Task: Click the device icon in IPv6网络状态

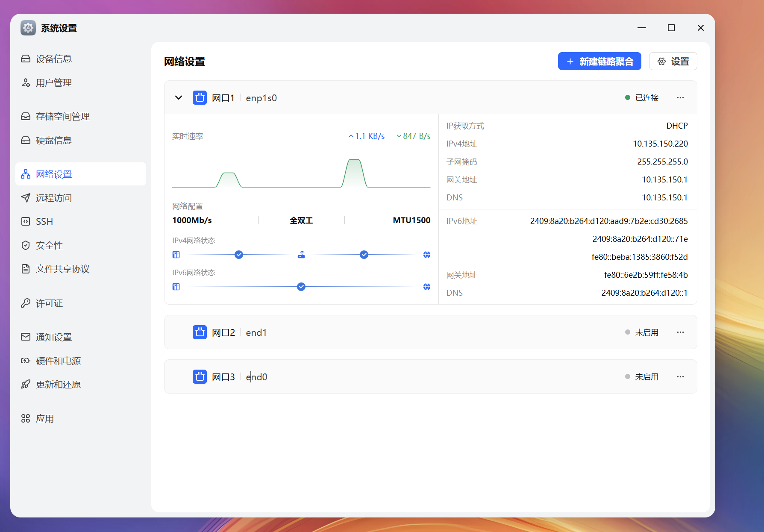Action: [176, 287]
